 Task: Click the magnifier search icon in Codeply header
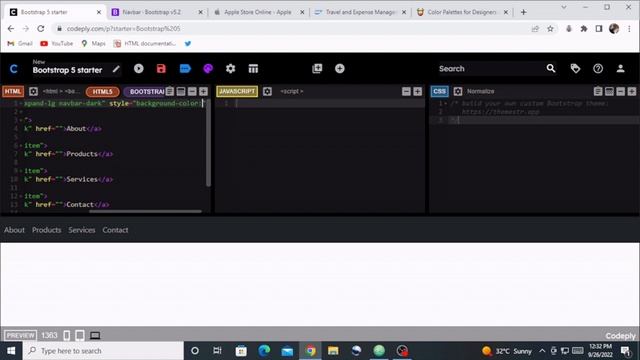click(x=551, y=69)
